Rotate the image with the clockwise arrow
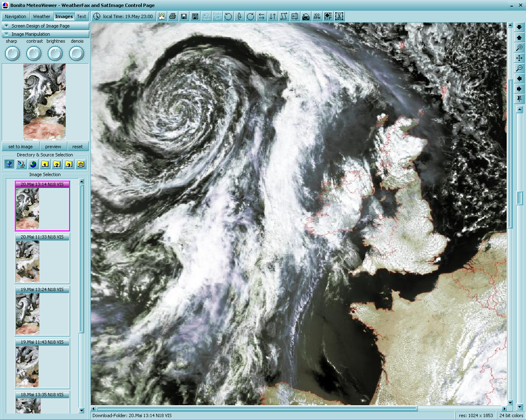The height and width of the screenshot is (420, 526). click(250, 16)
